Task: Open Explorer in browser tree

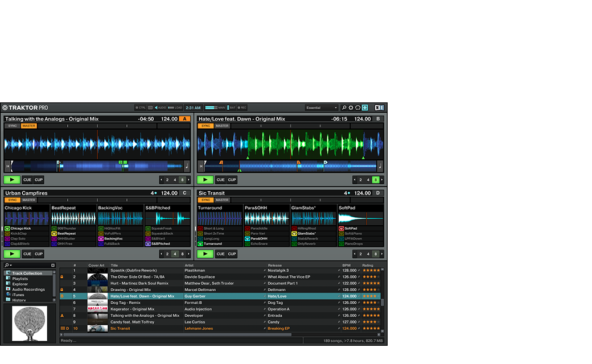Action: click(20, 284)
